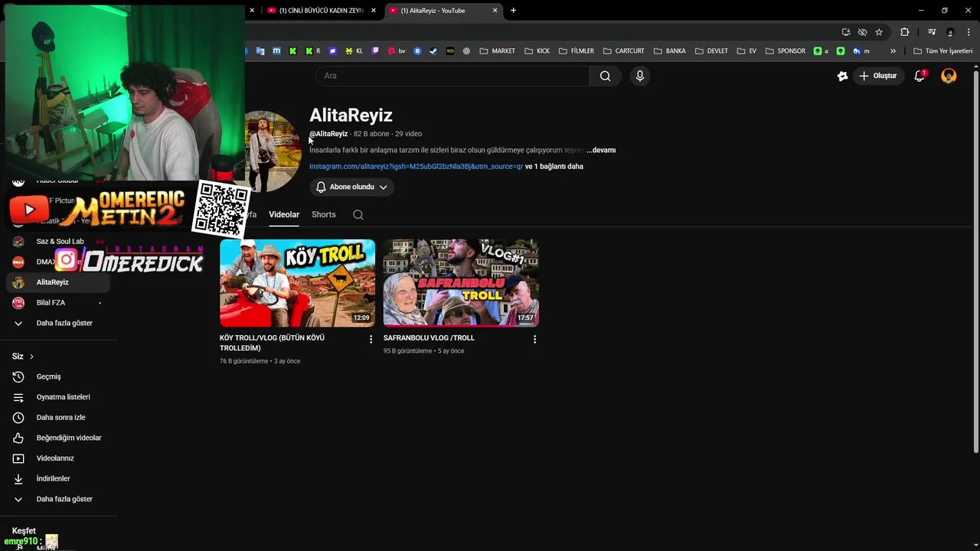Image resolution: width=980 pixels, height=551 pixels.
Task: Switch to the Shorts tab
Action: click(324, 214)
